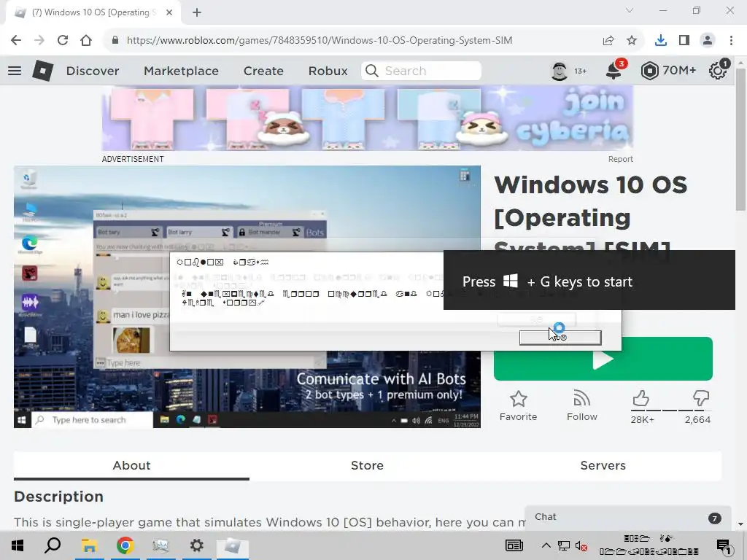Close the Windows 10 OS tab

coord(169,12)
